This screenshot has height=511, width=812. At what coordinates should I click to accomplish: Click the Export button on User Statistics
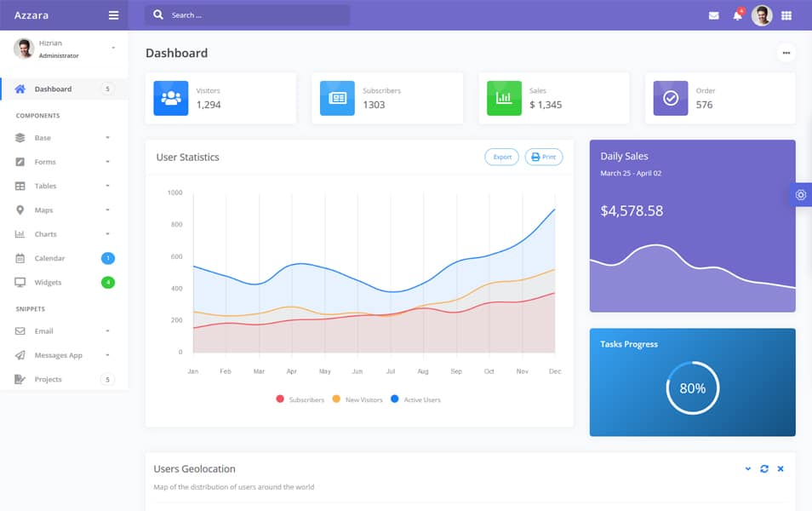[x=500, y=157]
